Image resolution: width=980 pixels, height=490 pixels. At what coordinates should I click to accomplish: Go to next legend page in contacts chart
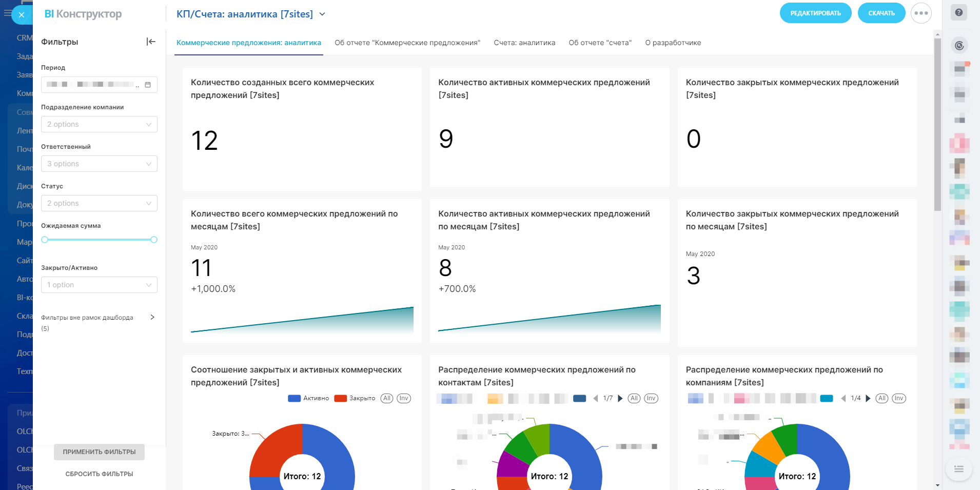click(x=620, y=399)
